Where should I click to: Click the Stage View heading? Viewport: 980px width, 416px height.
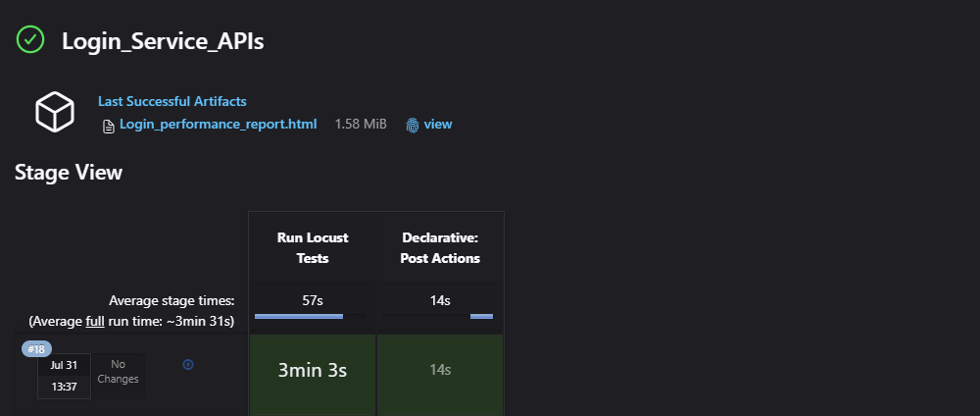pyautogui.click(x=69, y=173)
